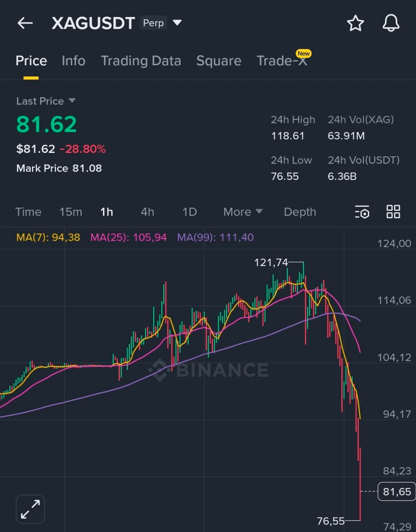Open the Depth chart view
The image size is (416, 532).
tap(300, 212)
